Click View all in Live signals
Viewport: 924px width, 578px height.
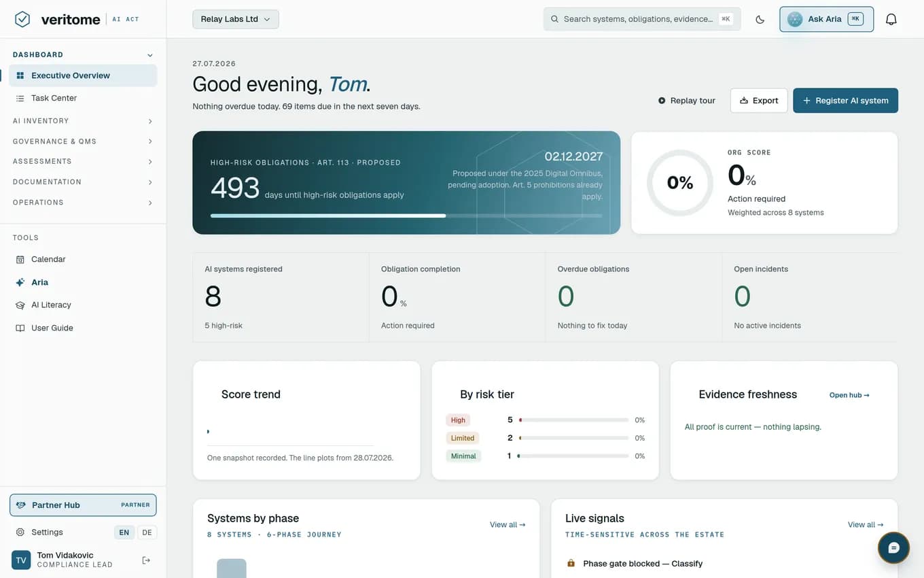click(866, 524)
